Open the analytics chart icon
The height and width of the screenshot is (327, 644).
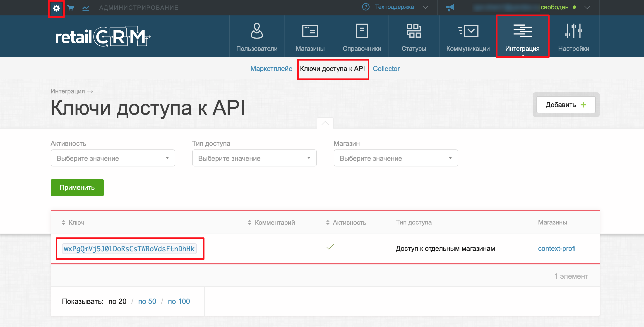[86, 8]
